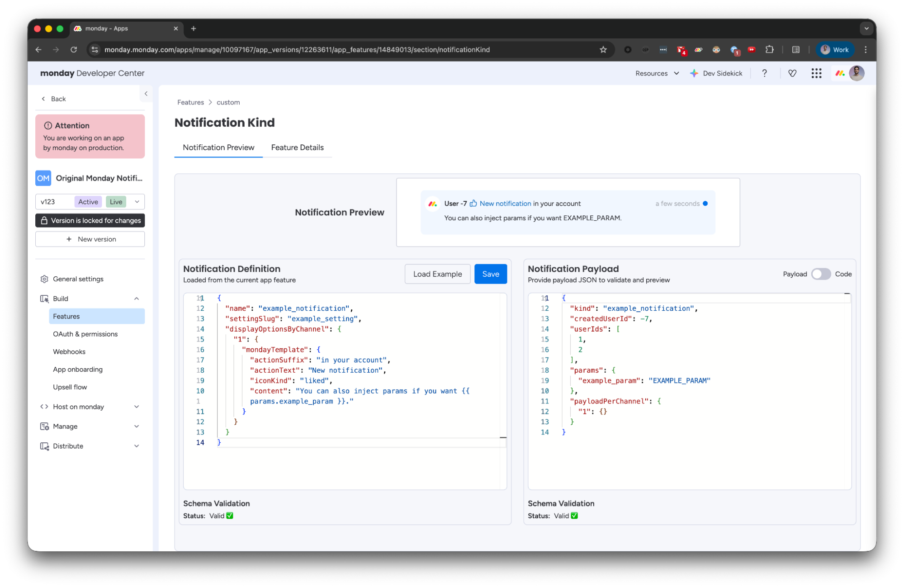Click the Live version badge
The width and height of the screenshot is (904, 588).
pyautogui.click(x=116, y=202)
